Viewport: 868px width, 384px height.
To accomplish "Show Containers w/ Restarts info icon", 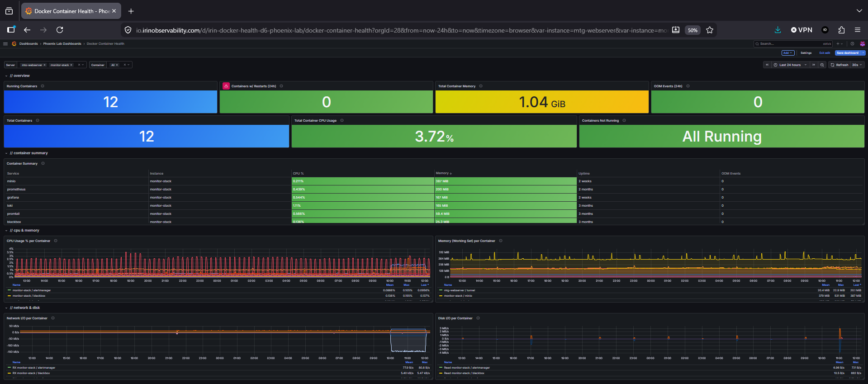I will click(x=281, y=86).
